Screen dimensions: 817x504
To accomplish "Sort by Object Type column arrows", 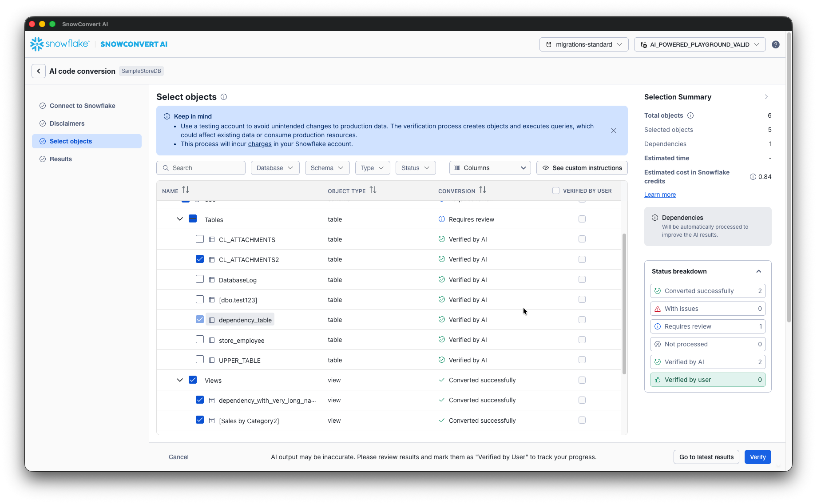I will [373, 190].
